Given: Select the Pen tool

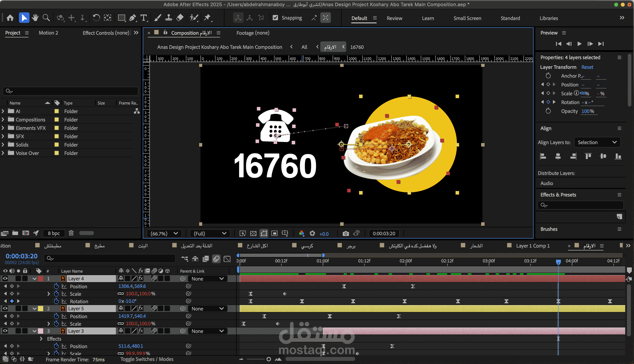Looking at the screenshot, I should (132, 18).
